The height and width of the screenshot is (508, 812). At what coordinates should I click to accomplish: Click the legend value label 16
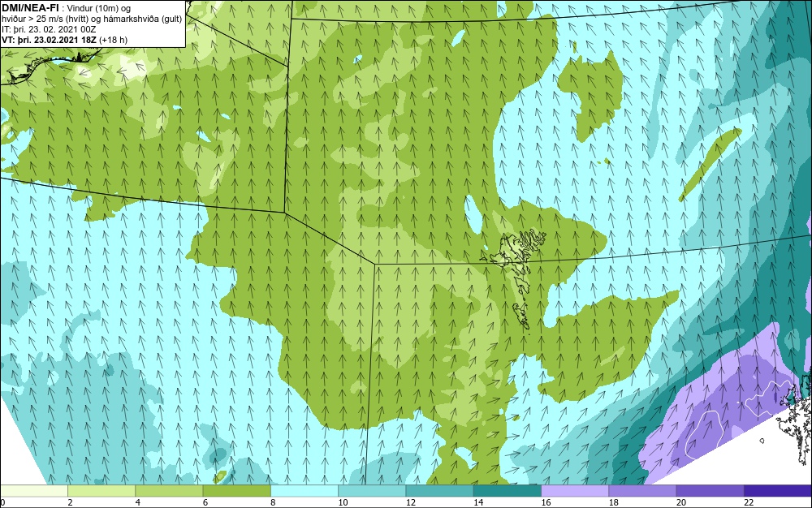[x=546, y=502]
